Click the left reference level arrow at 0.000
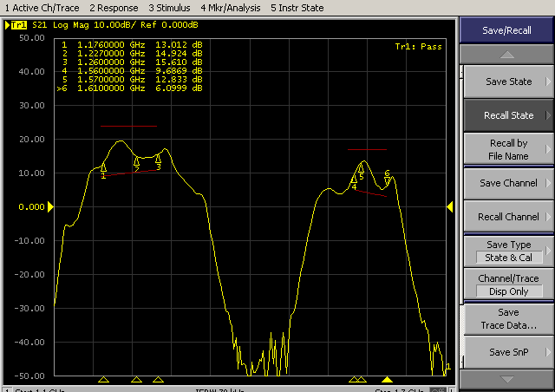This screenshot has width=555, height=392. coord(49,206)
